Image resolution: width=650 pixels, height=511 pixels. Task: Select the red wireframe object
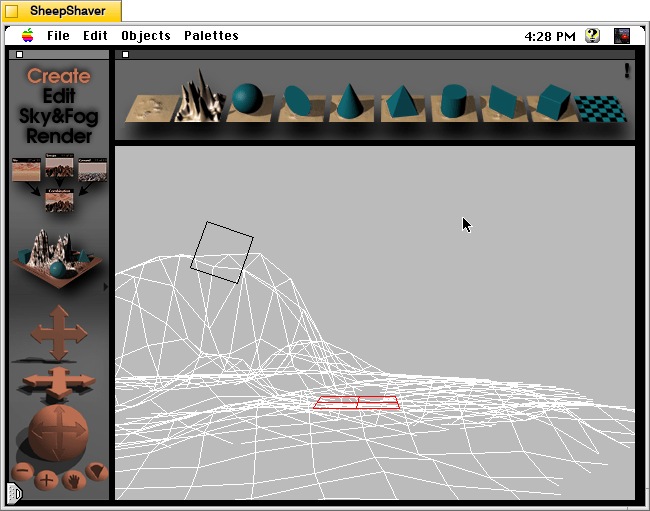357,402
